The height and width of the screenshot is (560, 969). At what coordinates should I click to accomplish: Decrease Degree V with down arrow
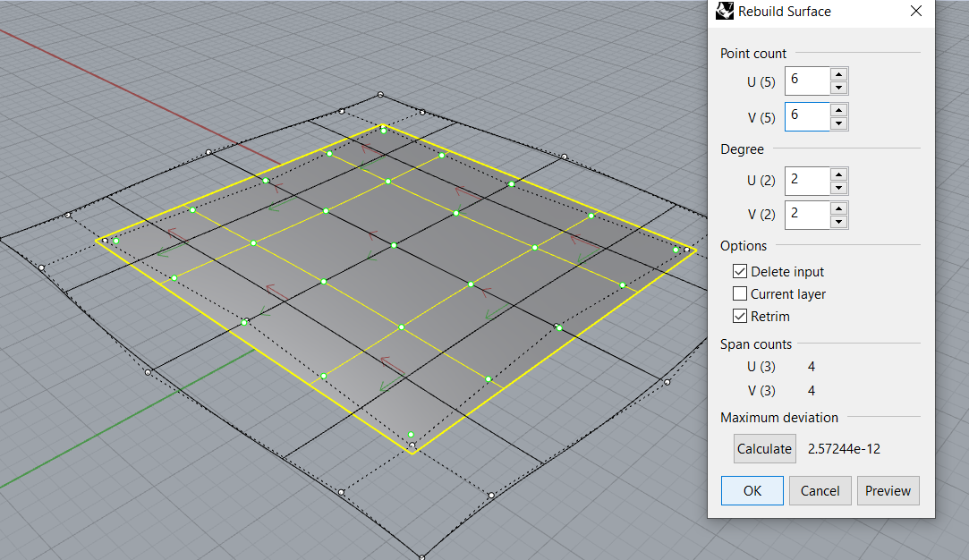pyautogui.click(x=838, y=222)
